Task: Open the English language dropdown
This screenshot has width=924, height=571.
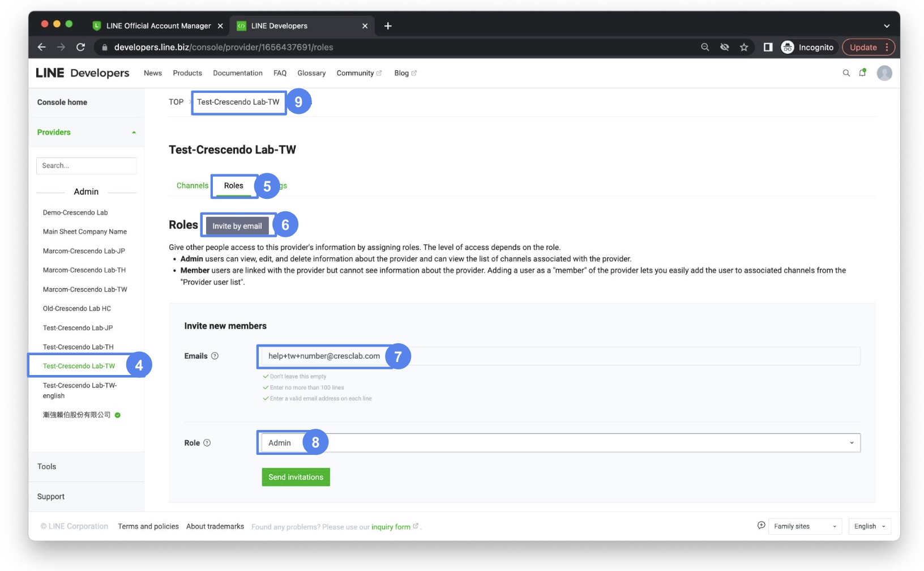Action: [870, 526]
